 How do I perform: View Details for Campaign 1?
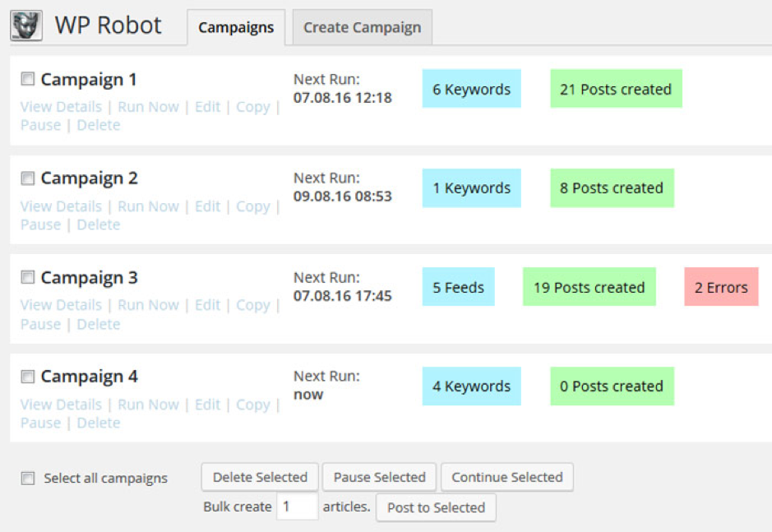61,107
